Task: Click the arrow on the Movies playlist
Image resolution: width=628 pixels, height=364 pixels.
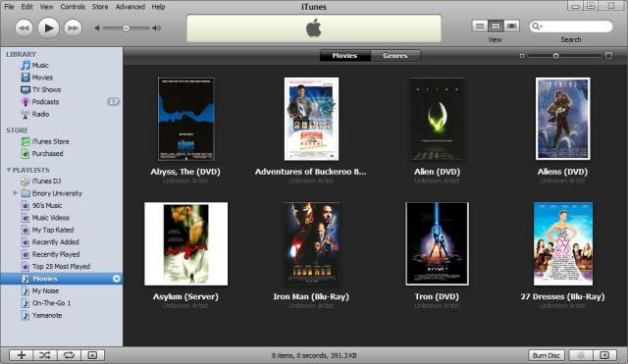Action: click(x=117, y=279)
